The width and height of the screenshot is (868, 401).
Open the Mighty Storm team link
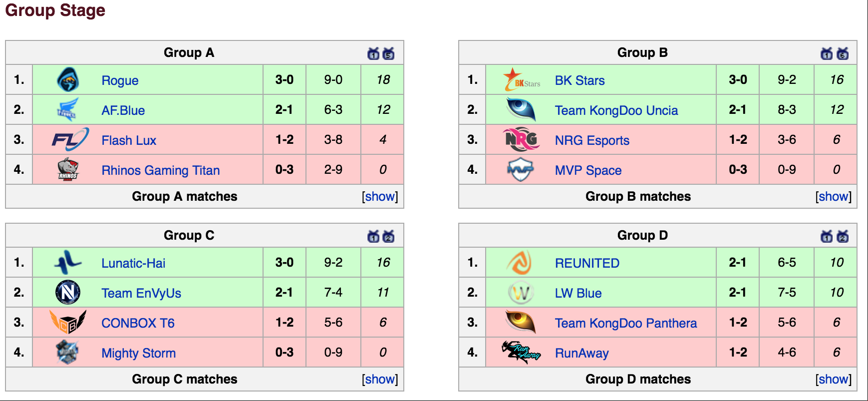point(138,353)
